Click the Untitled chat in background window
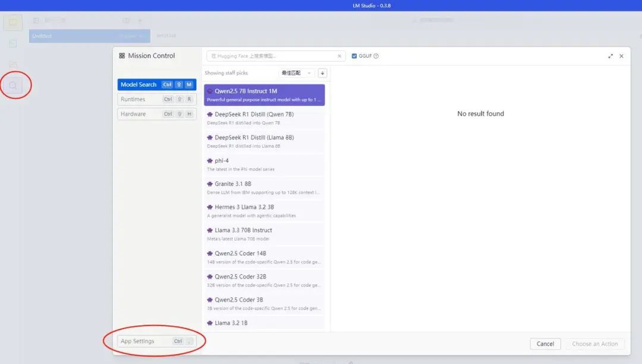The height and width of the screenshot is (364, 642). [90, 36]
